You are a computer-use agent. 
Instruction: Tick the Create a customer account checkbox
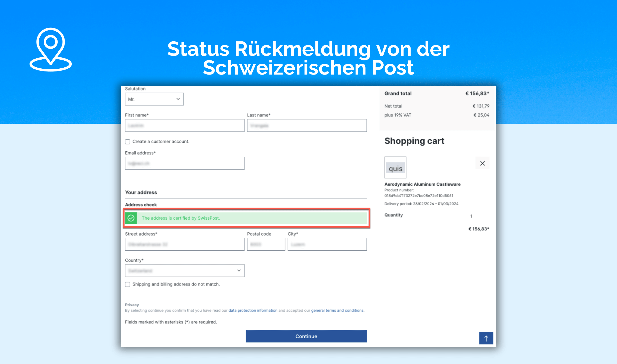[x=128, y=142]
